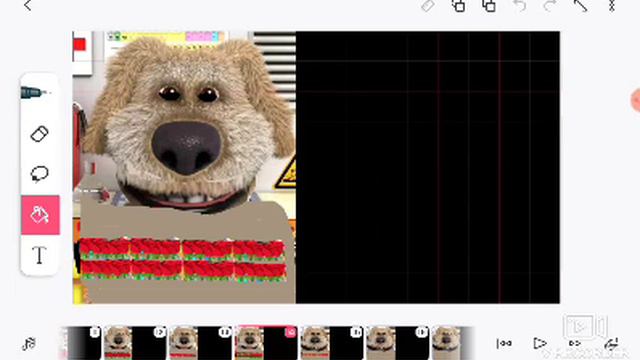Select the Paint Bucket fill tool

pyautogui.click(x=40, y=215)
